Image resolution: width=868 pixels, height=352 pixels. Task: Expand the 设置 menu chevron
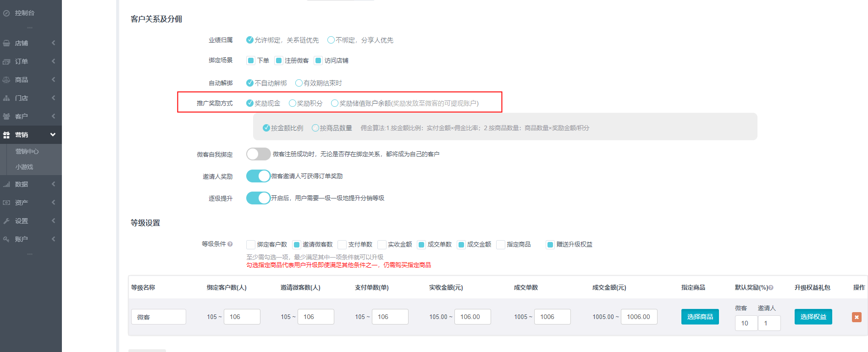(53, 221)
